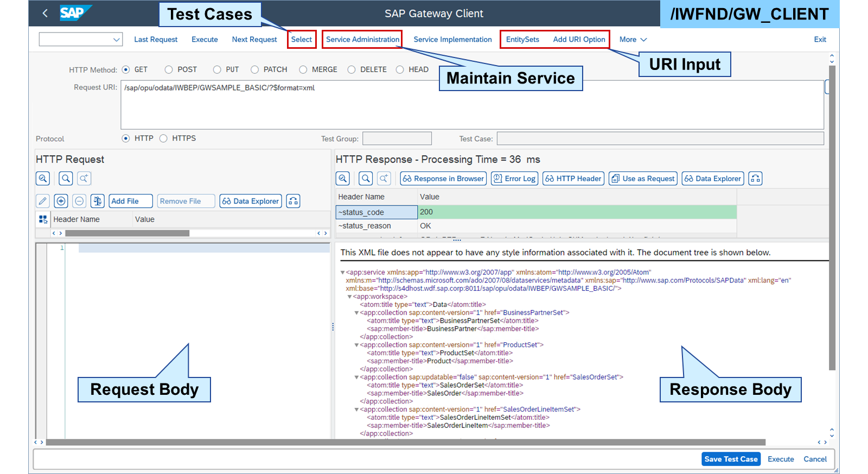Screen dimensions: 868x474
Task: Open EntitySets list
Action: pos(522,40)
